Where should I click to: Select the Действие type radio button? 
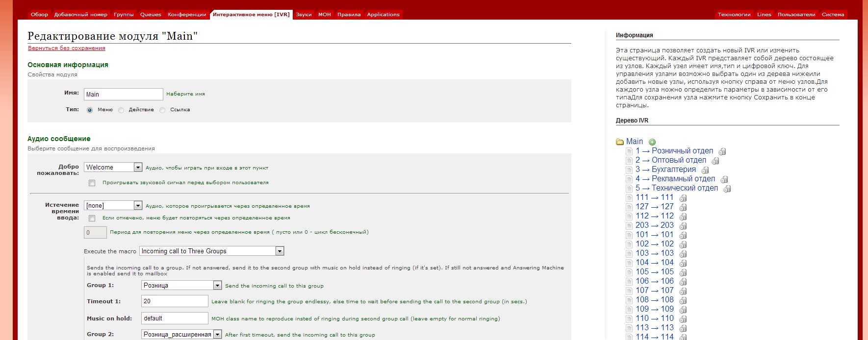click(x=121, y=110)
